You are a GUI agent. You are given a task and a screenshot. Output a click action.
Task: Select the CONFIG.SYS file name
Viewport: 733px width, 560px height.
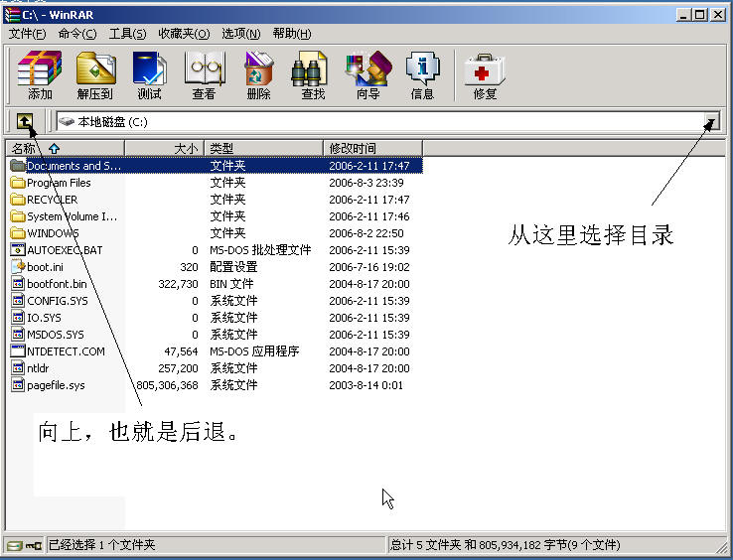click(x=58, y=301)
